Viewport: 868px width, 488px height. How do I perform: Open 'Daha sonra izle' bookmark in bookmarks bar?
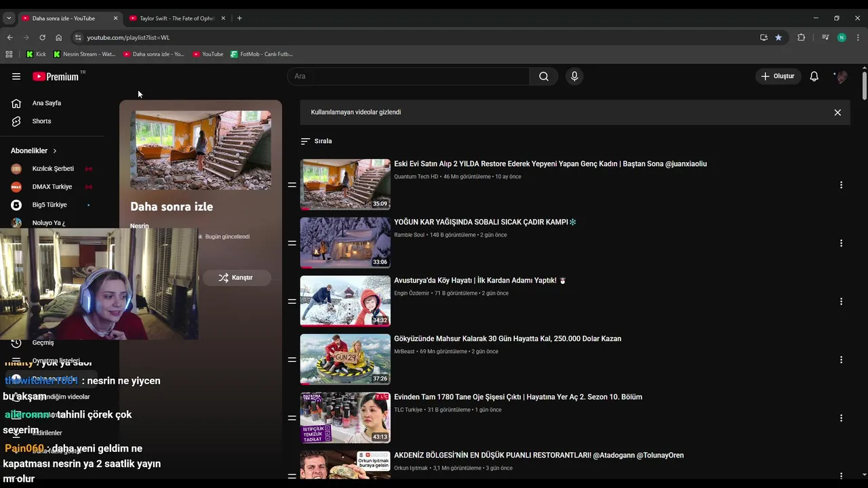[x=154, y=54]
